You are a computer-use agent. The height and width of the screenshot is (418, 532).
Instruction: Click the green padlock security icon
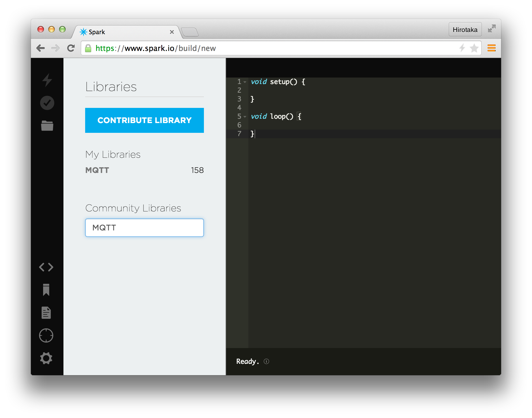click(88, 48)
